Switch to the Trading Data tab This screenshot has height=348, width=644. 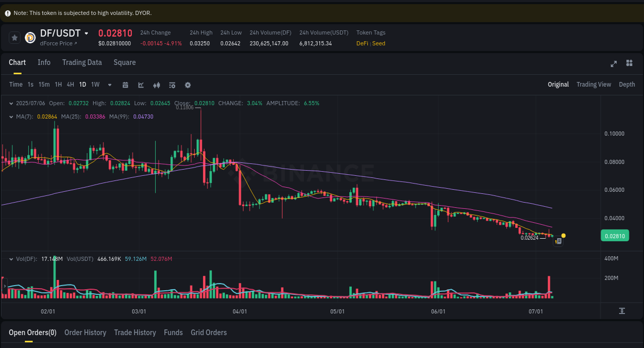coord(82,62)
